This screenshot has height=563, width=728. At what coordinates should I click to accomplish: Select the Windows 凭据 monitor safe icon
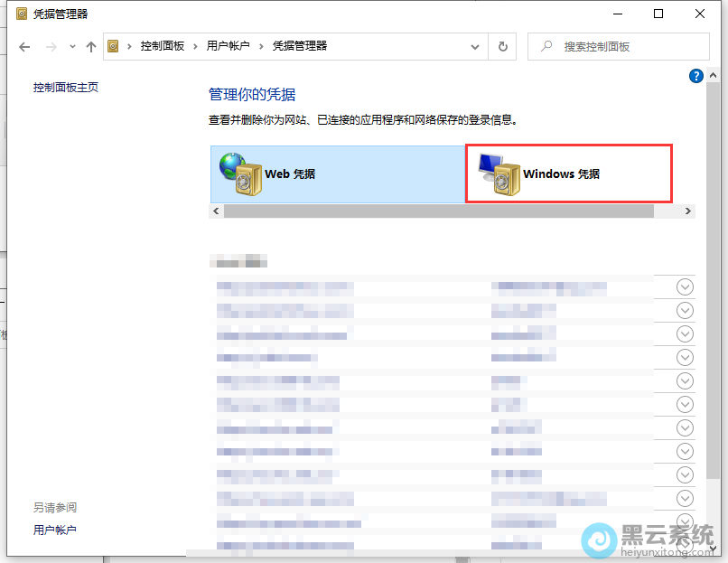(495, 174)
